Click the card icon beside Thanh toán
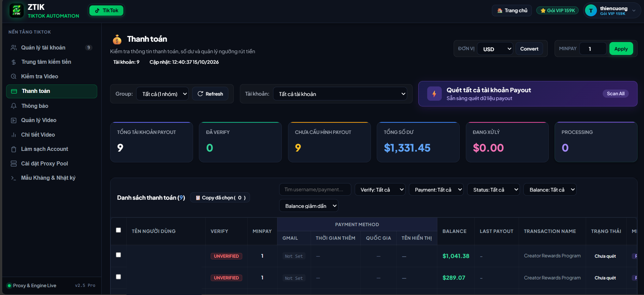The width and height of the screenshot is (644, 295). click(x=14, y=91)
